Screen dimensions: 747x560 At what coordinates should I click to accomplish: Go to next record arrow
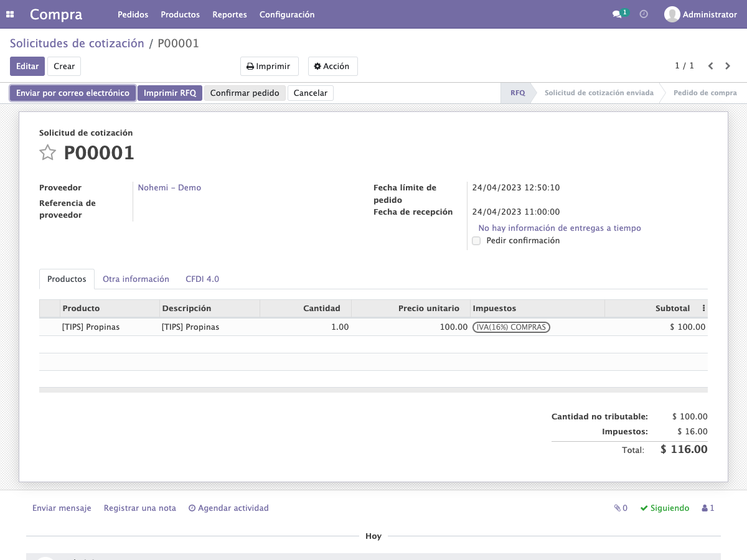728,66
